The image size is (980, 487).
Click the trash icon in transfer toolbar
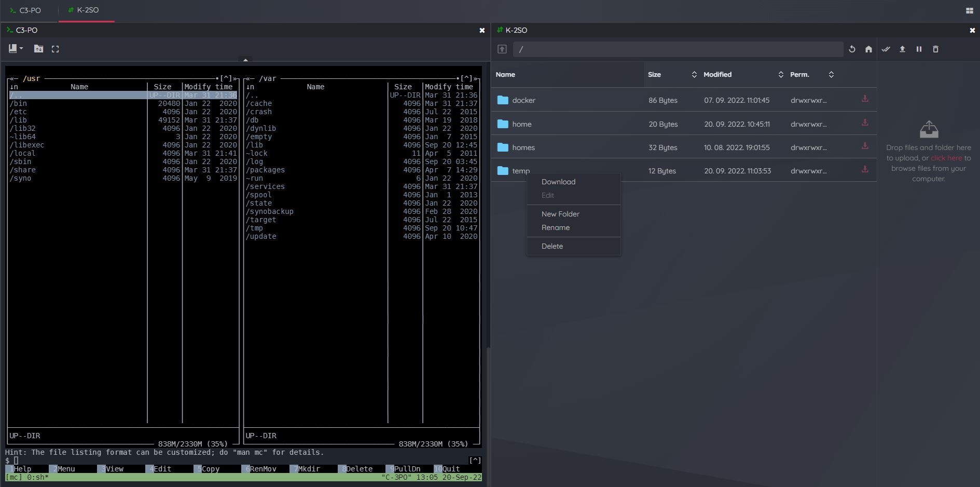click(x=935, y=49)
